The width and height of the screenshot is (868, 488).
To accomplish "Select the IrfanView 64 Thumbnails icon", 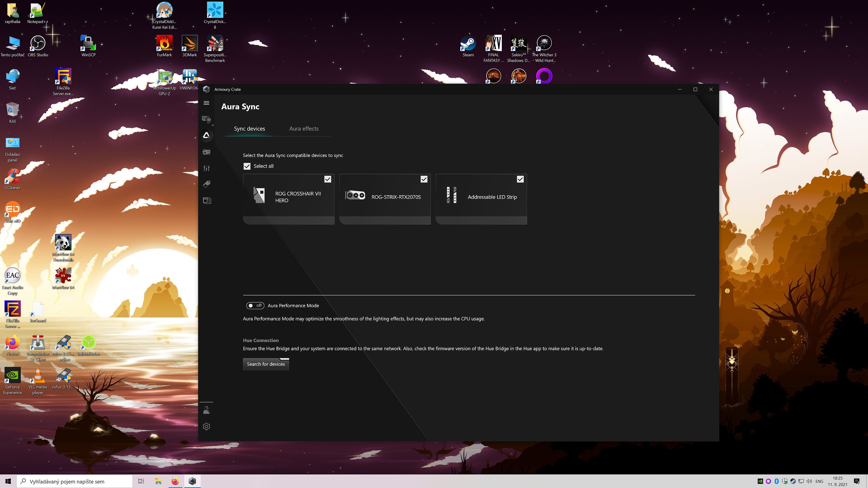I will tap(63, 248).
